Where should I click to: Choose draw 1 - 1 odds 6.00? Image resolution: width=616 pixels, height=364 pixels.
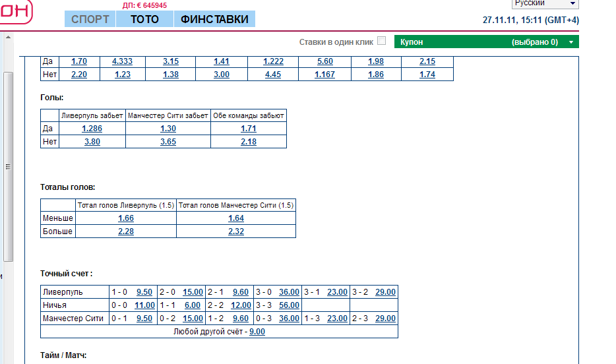click(193, 305)
